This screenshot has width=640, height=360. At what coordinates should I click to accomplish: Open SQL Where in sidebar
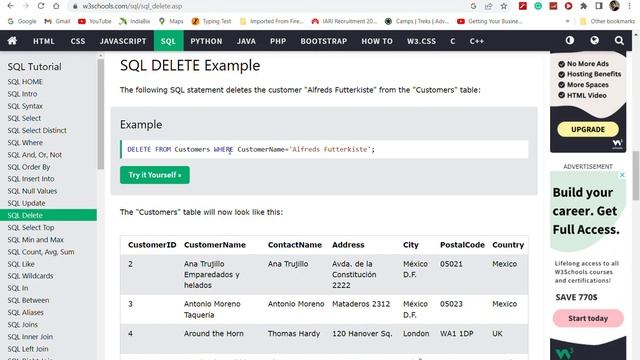[x=25, y=142]
